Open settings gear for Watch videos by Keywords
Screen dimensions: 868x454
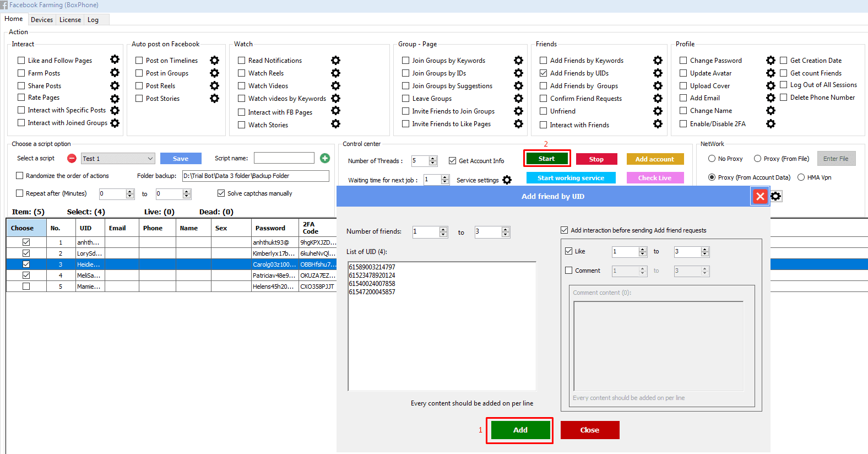tap(335, 98)
